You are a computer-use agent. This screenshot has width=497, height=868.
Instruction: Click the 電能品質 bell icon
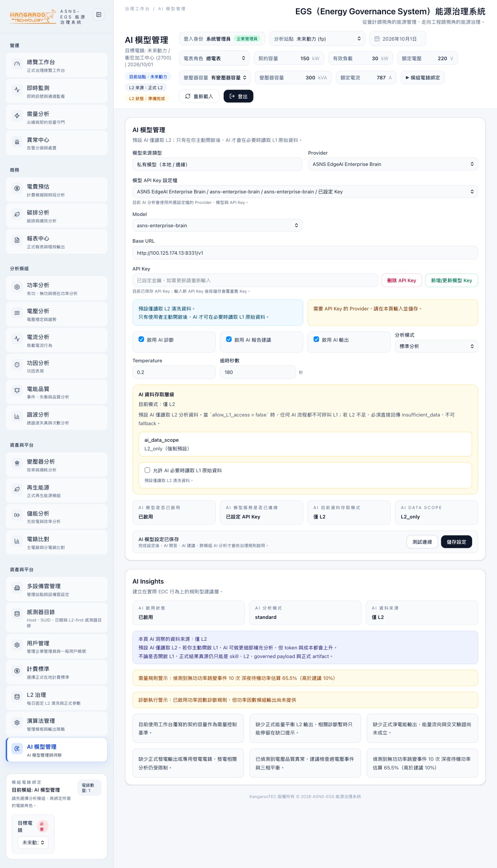(17, 391)
